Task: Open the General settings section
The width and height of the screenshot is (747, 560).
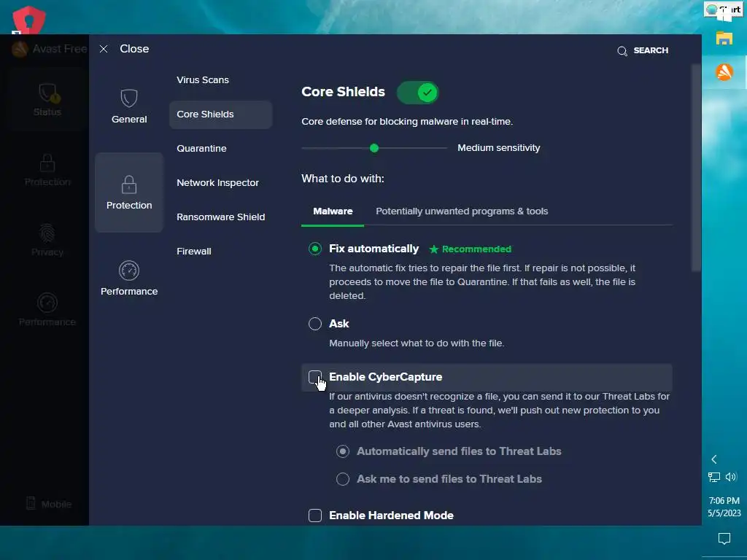Action: tap(129, 106)
